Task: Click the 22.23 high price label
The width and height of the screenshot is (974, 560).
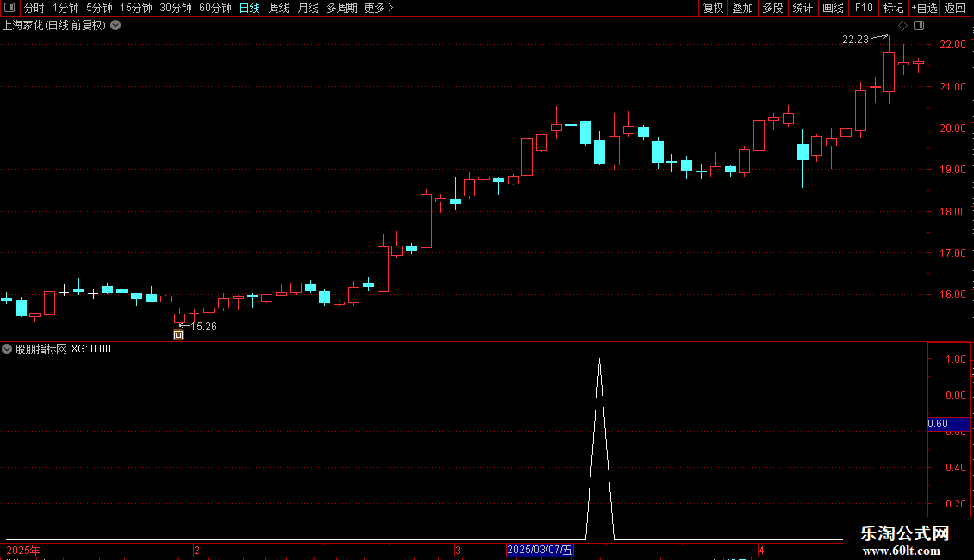Action: click(855, 40)
